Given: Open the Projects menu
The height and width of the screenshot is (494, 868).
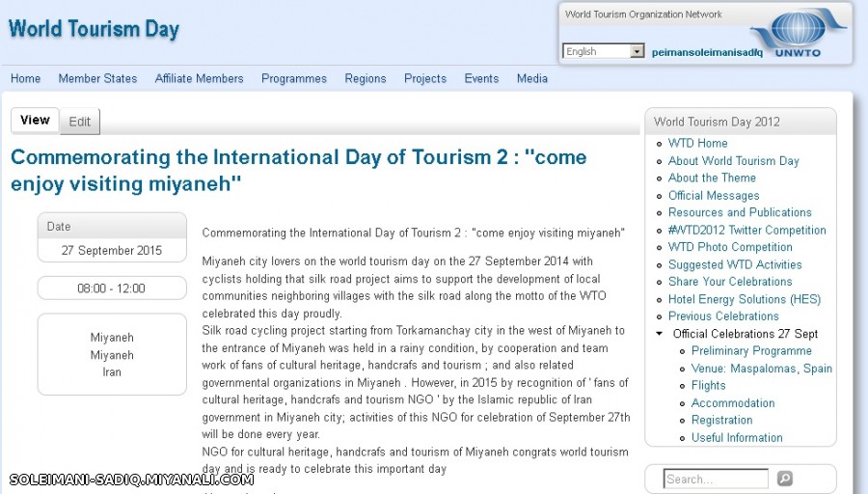Looking at the screenshot, I should pos(425,79).
